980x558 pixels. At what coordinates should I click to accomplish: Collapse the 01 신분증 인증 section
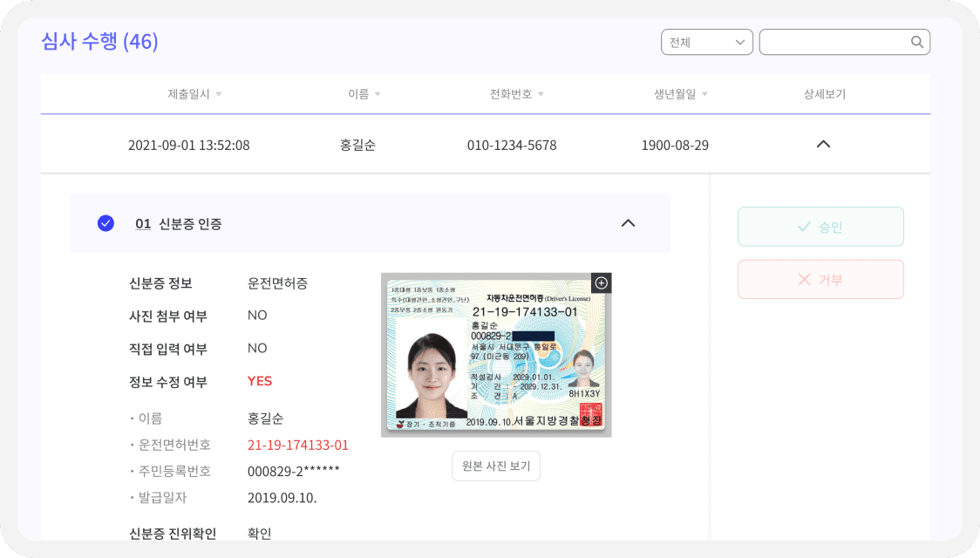tap(628, 223)
